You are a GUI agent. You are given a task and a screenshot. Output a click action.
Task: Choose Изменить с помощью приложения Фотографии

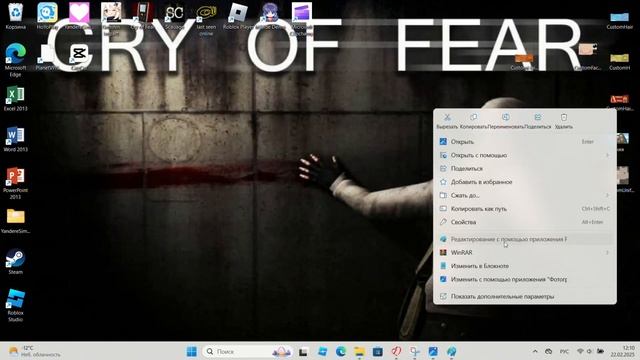[524, 280]
